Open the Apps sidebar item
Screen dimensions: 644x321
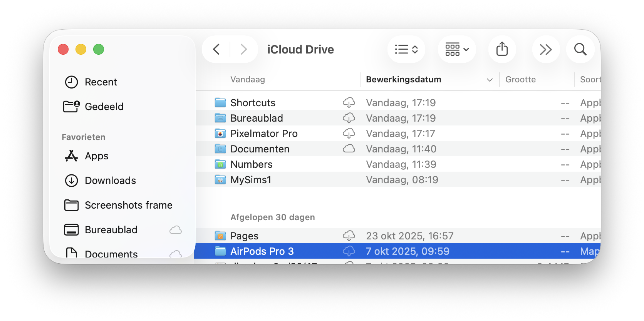96,156
